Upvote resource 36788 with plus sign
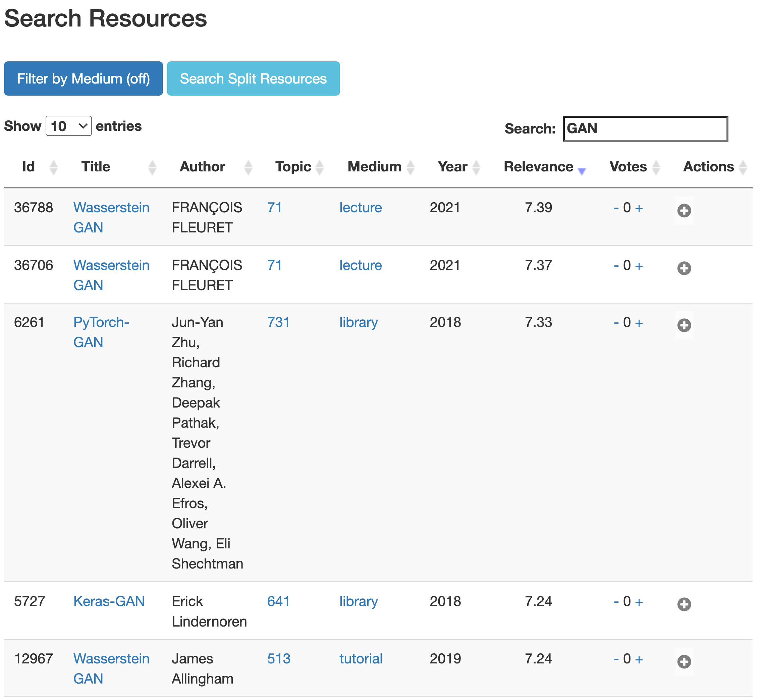Viewport: 764px width, 700px height. pos(639,208)
